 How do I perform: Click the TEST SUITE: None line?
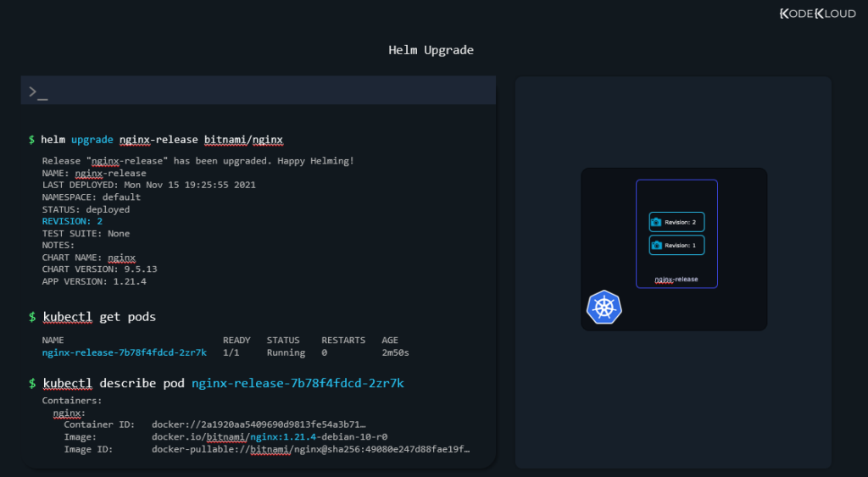(x=86, y=234)
